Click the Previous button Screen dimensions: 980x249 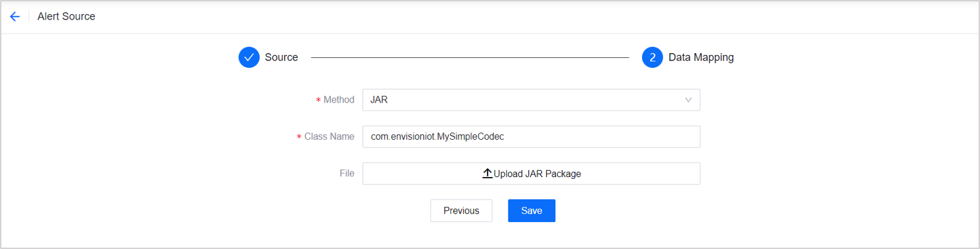(x=461, y=211)
